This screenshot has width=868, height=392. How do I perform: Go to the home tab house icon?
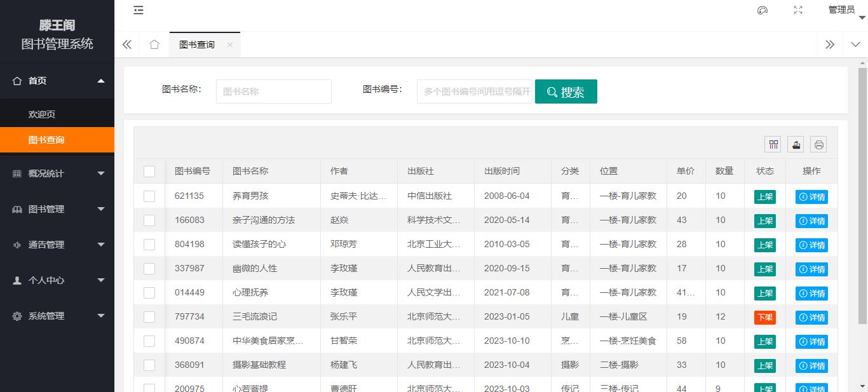[154, 44]
